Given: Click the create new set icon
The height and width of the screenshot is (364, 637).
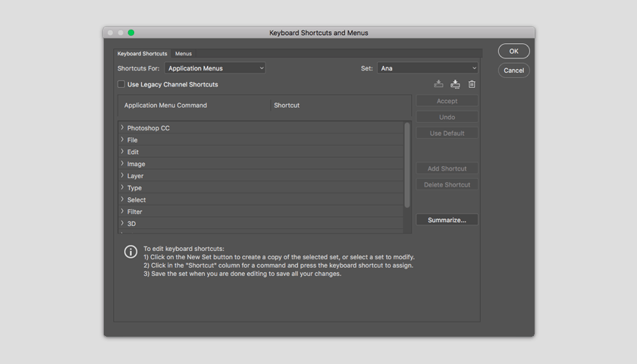Looking at the screenshot, I should click(455, 84).
